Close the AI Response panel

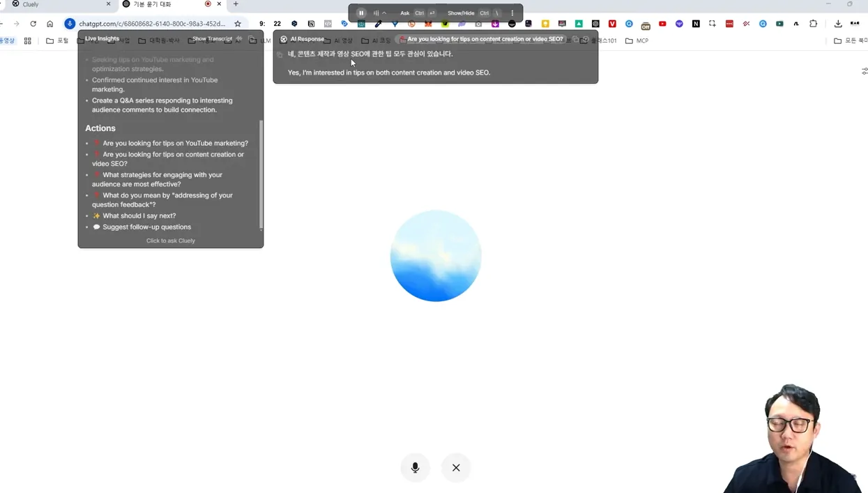[585, 40]
